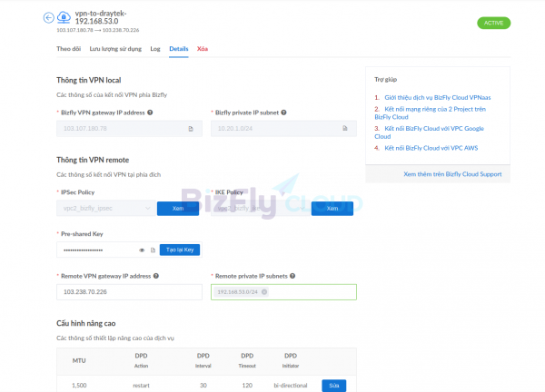
Task: Open help tooltip for Bizfly private IP subnet
Action: tap(283, 113)
